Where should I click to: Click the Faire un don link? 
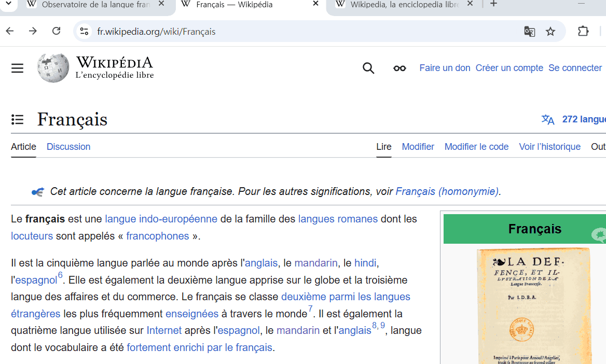coord(445,68)
